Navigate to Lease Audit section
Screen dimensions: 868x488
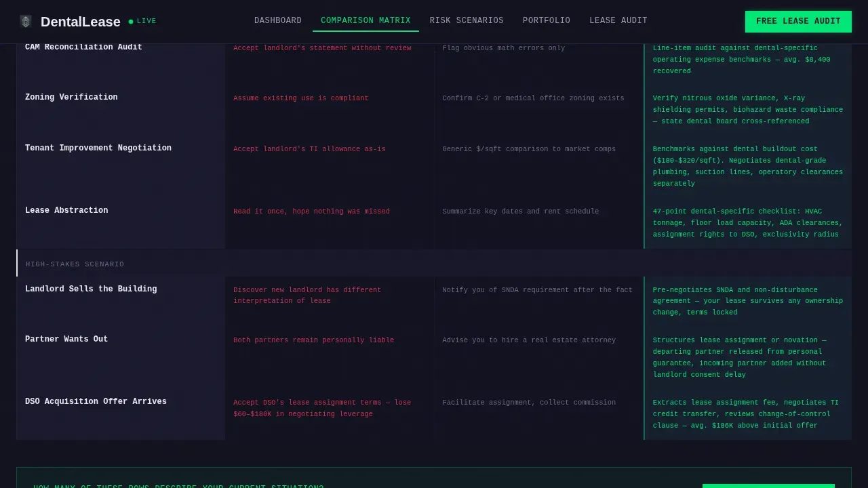618,21
